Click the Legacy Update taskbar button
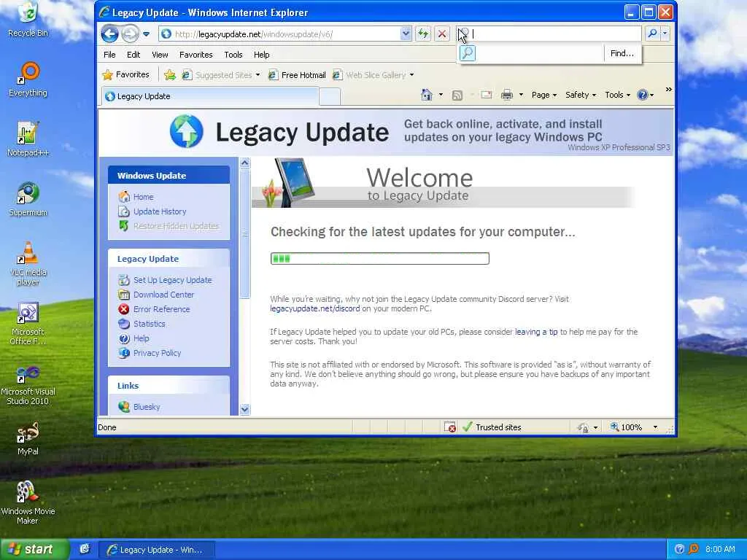Image resolution: width=747 pixels, height=560 pixels. click(x=157, y=550)
